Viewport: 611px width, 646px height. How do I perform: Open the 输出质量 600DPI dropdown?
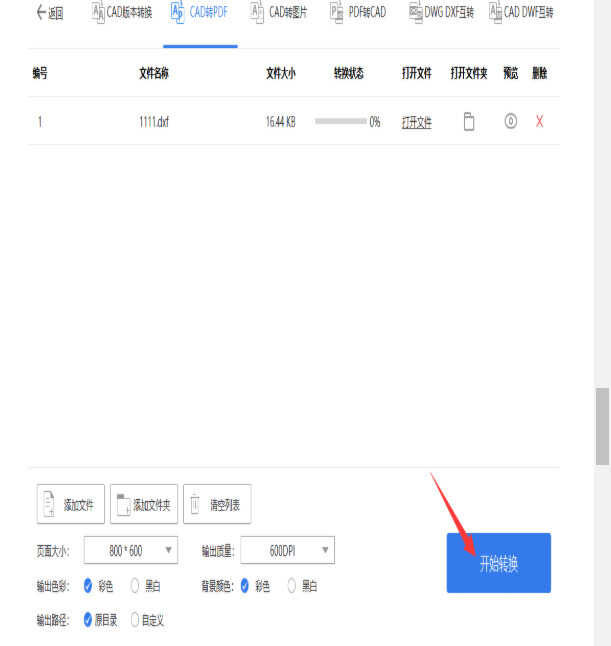pos(288,550)
